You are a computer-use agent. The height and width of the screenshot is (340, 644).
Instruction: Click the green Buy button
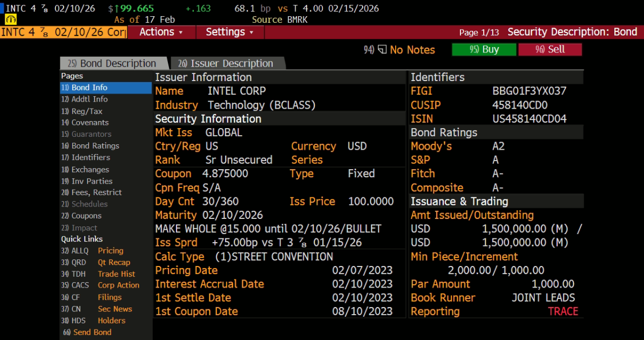484,49
